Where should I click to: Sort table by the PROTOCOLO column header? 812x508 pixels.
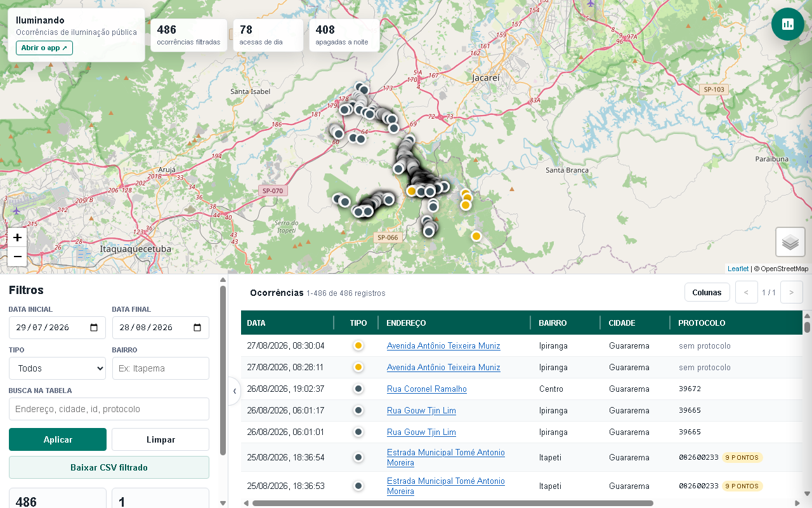(x=736, y=323)
